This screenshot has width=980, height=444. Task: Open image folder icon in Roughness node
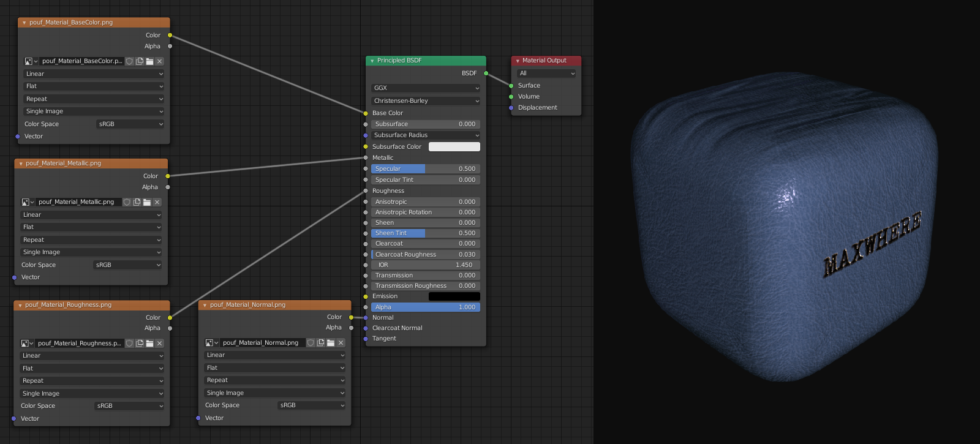tap(149, 344)
